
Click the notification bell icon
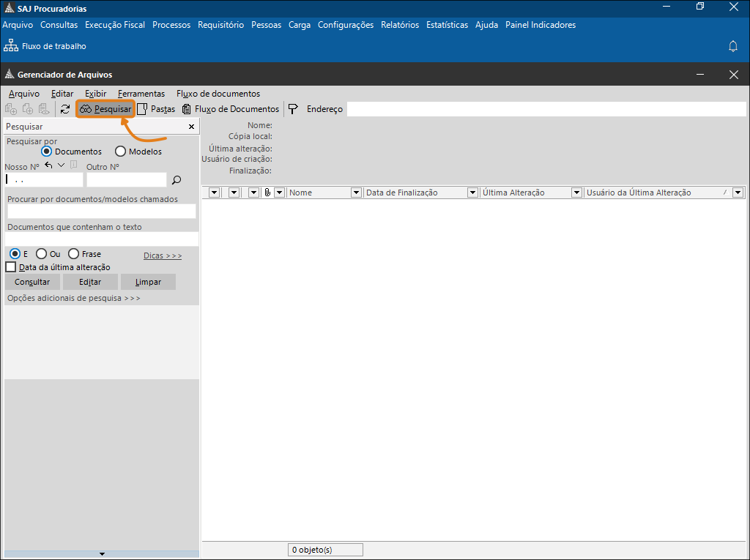tap(732, 46)
